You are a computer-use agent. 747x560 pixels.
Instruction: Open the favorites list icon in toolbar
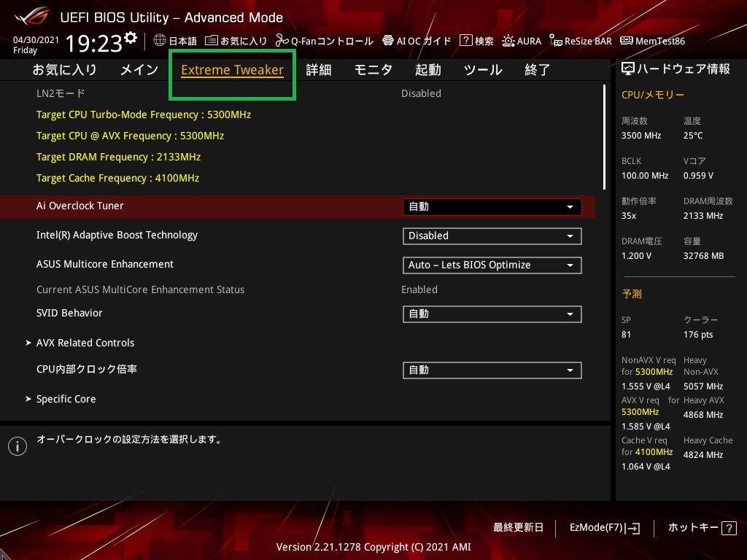coord(211,41)
